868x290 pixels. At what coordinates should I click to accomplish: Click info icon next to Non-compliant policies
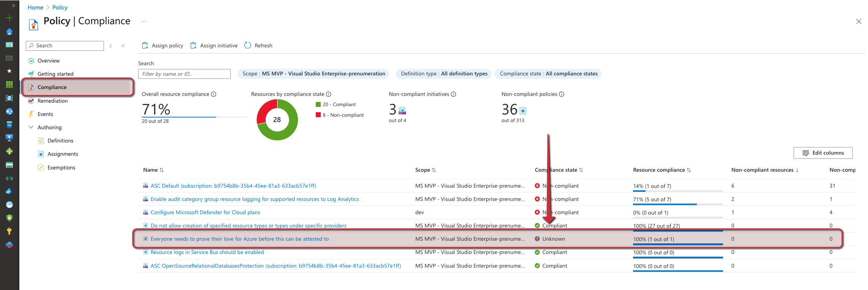click(562, 94)
